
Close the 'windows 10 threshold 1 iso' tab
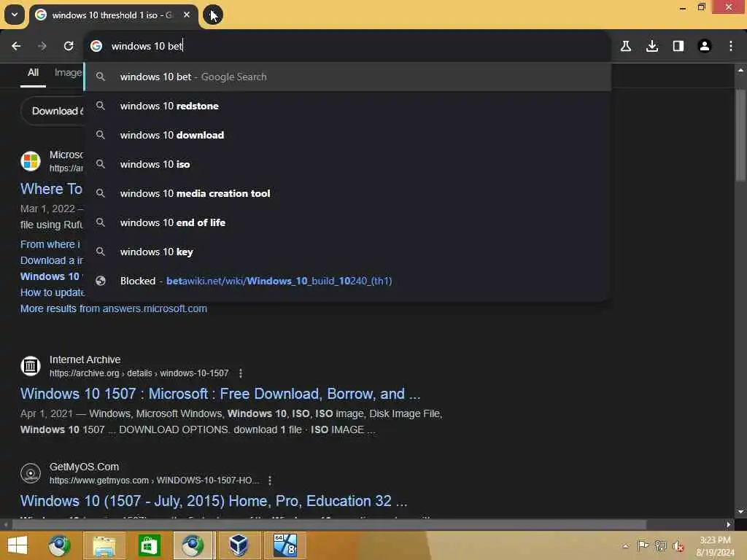click(187, 15)
